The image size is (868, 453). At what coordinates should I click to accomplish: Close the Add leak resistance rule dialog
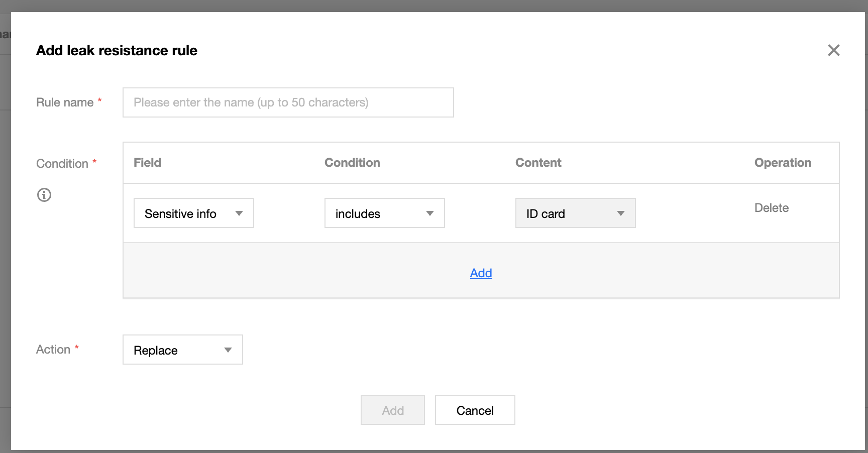pos(833,50)
